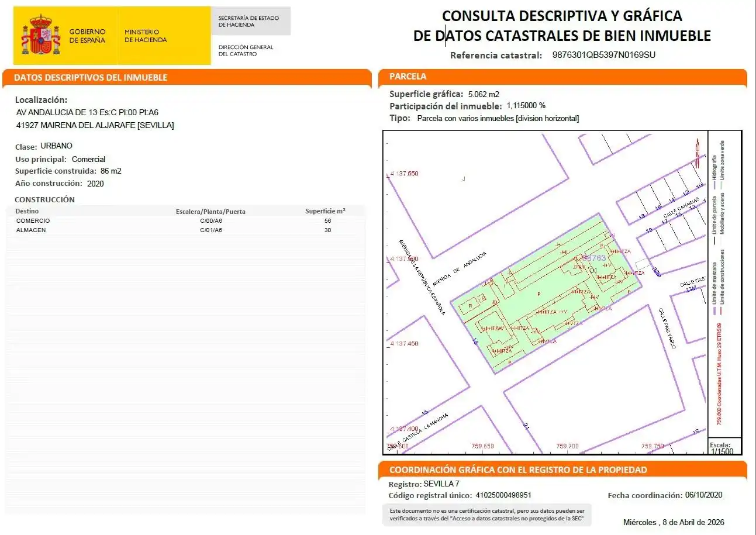This screenshot has height=535, width=756.
Task: Click the registry value 'SEVILLA 7'
Action: (441, 484)
